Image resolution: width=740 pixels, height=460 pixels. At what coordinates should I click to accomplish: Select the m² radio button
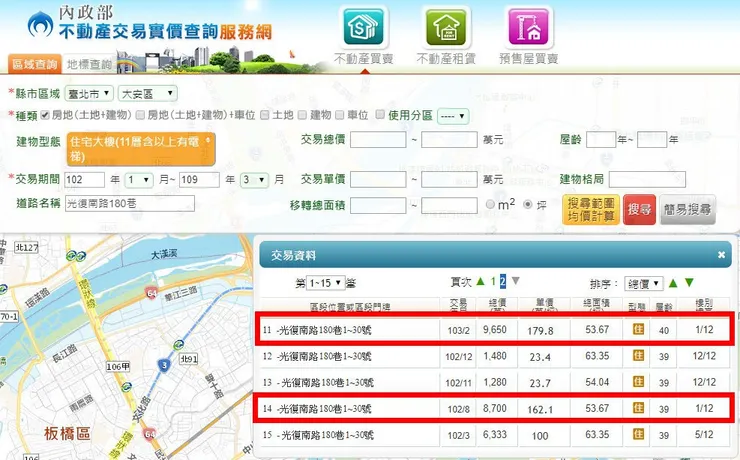point(490,204)
